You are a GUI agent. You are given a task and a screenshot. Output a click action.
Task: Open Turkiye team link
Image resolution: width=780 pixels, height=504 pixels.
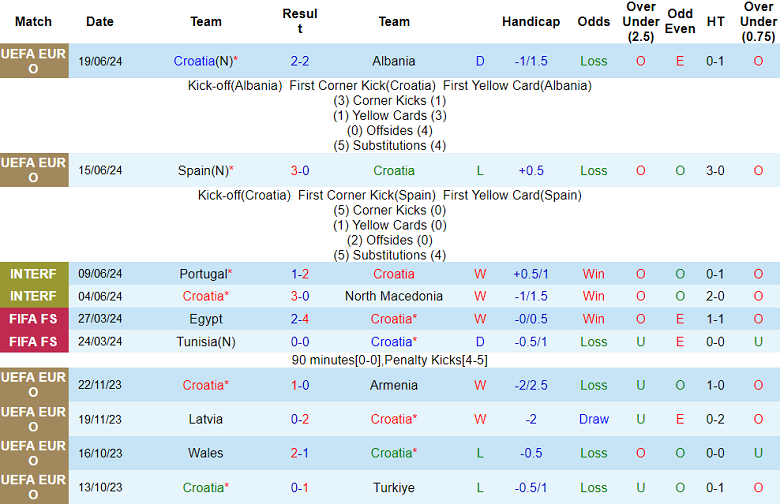tap(393, 488)
